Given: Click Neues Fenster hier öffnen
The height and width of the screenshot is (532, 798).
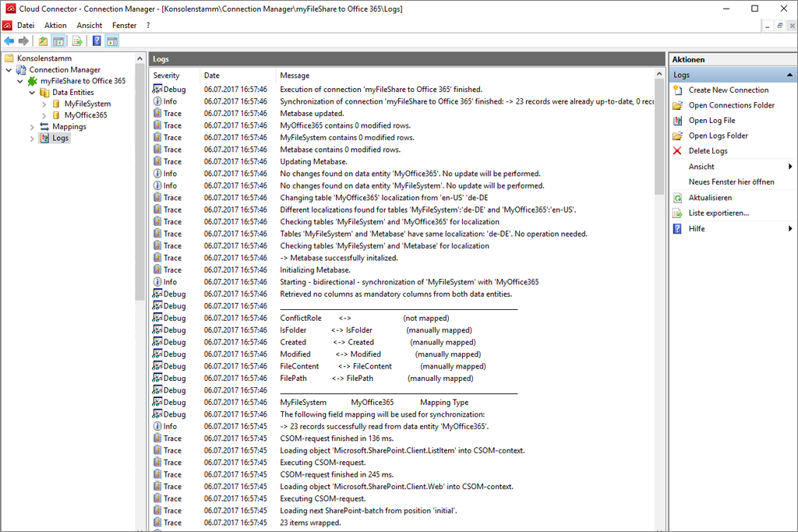Looking at the screenshot, I should tap(731, 182).
